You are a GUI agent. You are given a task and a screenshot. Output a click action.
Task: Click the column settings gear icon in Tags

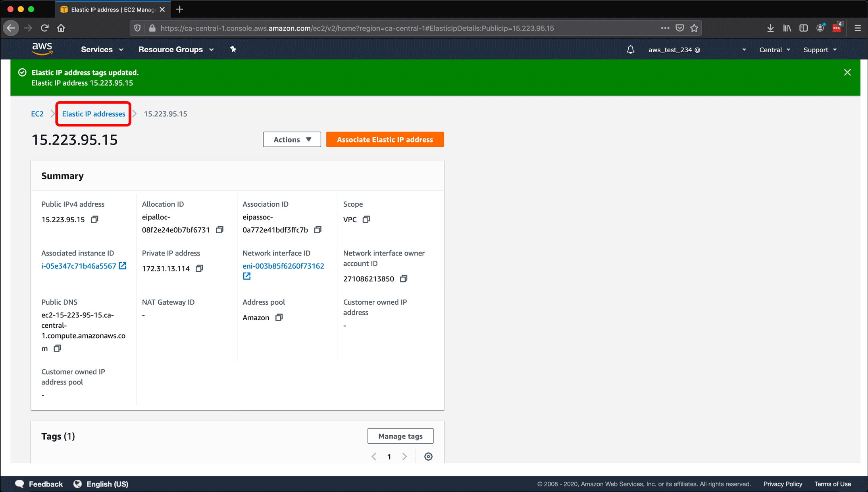click(x=429, y=457)
